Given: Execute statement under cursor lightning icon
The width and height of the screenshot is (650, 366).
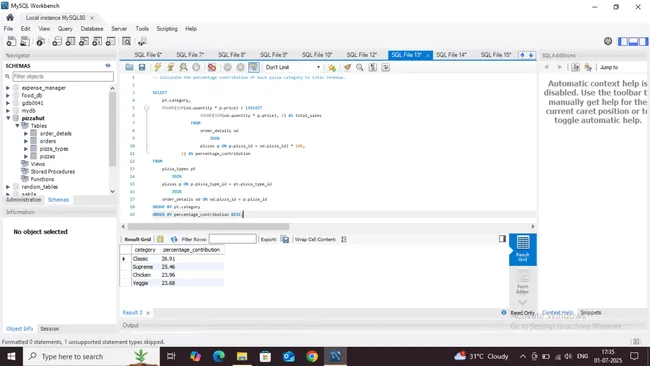Looking at the screenshot, I should click(x=170, y=67).
